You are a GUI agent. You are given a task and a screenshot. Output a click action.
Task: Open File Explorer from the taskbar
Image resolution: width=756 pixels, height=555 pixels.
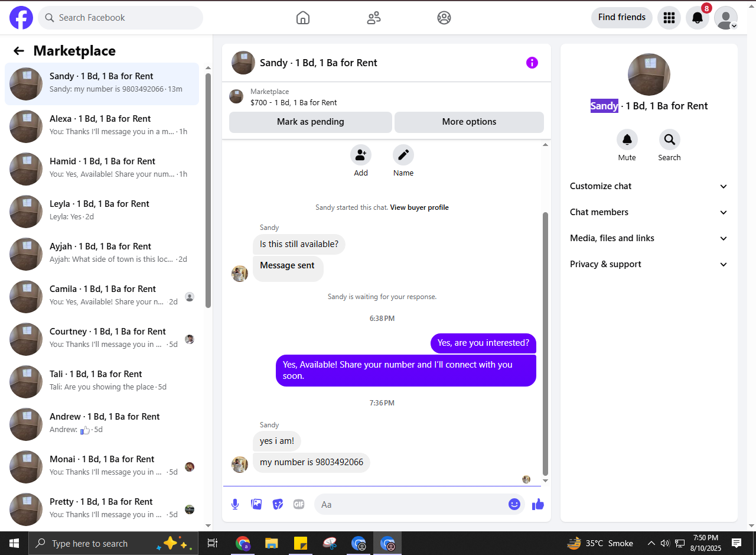pyautogui.click(x=271, y=543)
